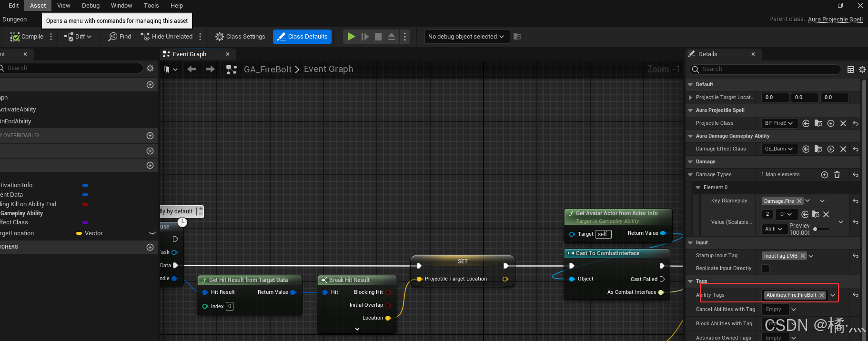Open Projectile Class BP_FireBolt dropdown
Viewport: 868px width, 341px height.
pyautogui.click(x=779, y=123)
